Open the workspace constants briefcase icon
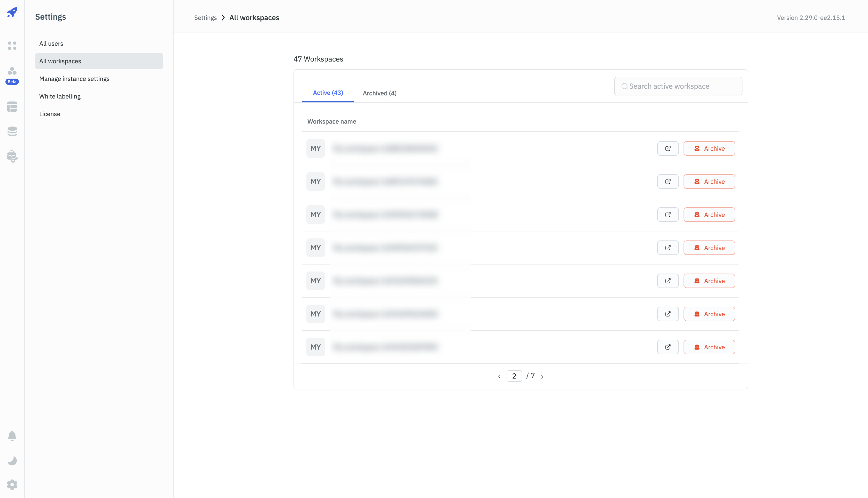 click(x=12, y=156)
